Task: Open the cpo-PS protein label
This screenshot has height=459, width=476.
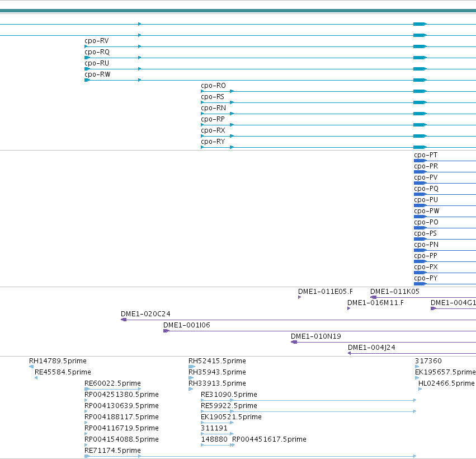Action: click(425, 234)
